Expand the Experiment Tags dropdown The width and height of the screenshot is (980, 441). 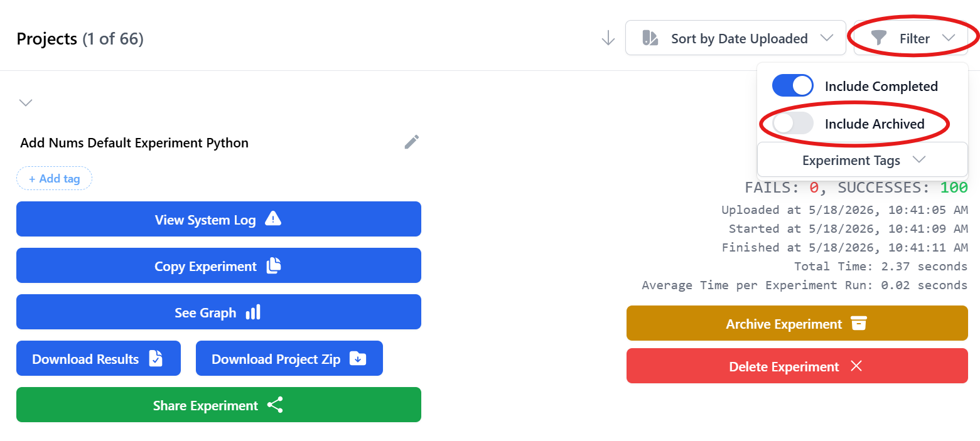[863, 160]
